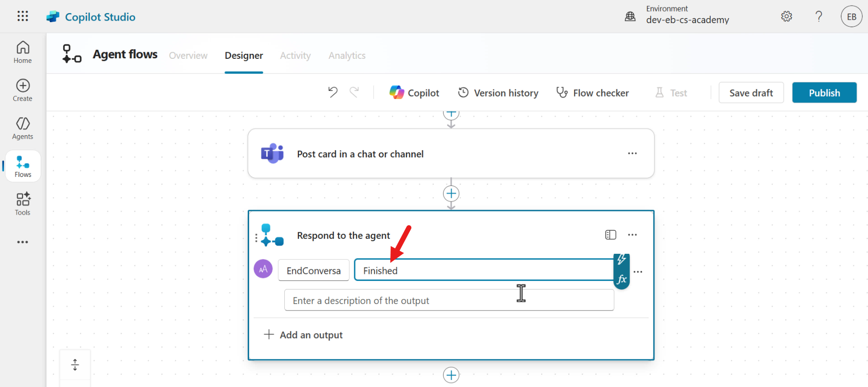The width and height of the screenshot is (868, 387).
Task: Open the app launcher grid
Action: click(x=23, y=16)
